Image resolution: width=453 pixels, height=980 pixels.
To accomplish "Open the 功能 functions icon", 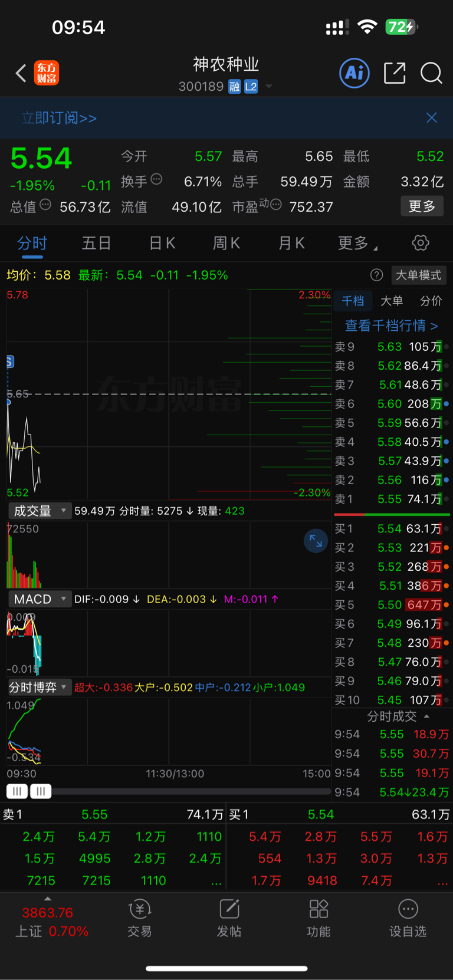I will (319, 918).
